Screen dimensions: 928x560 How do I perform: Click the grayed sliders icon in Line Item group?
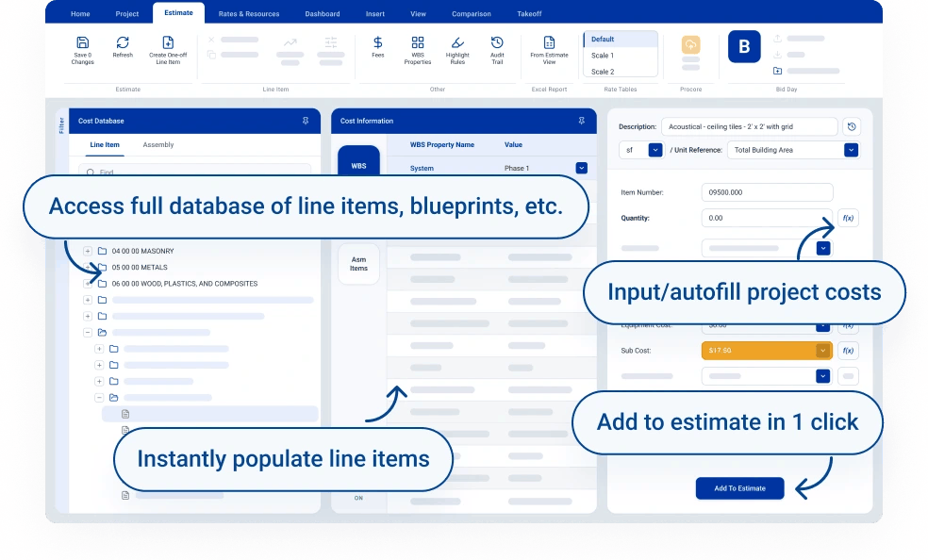(331, 42)
